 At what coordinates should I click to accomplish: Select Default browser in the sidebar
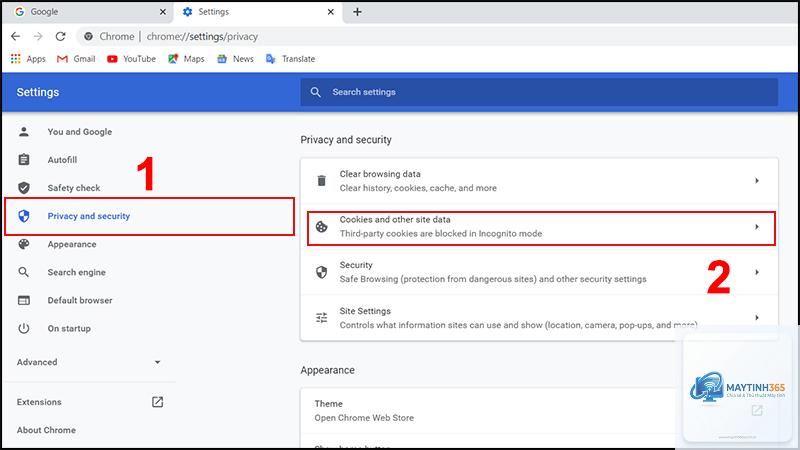[80, 300]
